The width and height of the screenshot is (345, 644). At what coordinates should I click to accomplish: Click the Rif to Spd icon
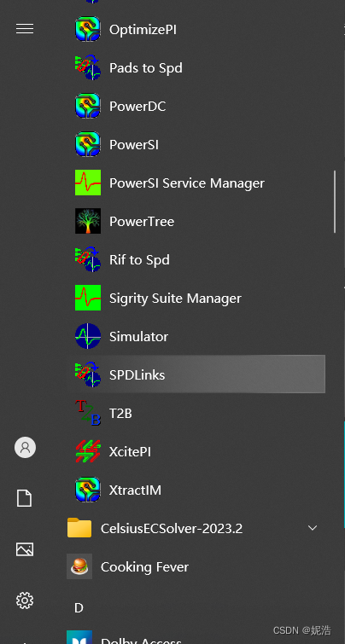point(88,259)
